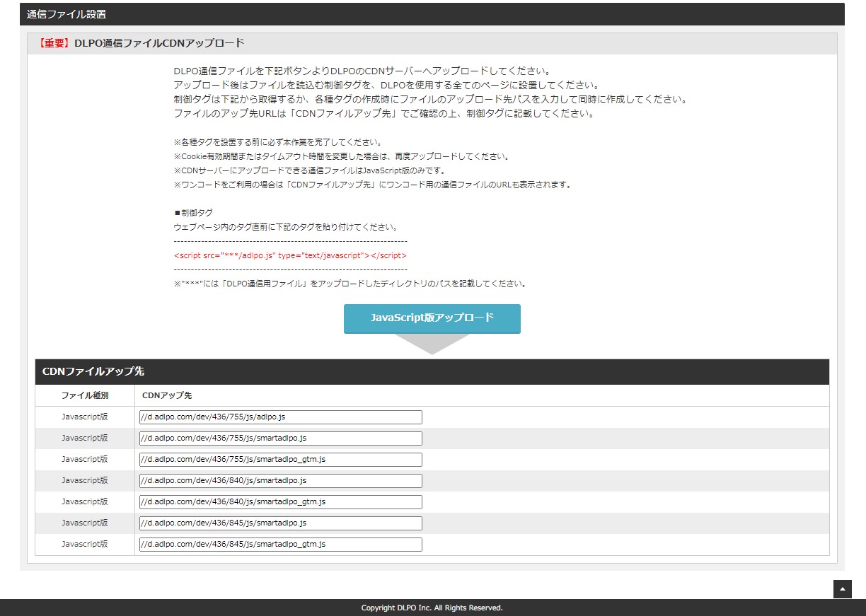Image resolution: width=866 pixels, height=616 pixels.
Task: Click the note explaining the *** directory path
Action: click(x=350, y=284)
